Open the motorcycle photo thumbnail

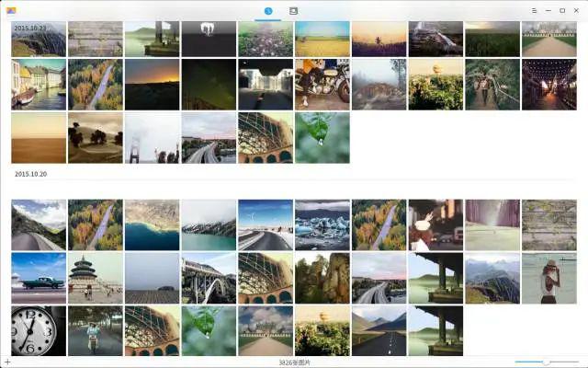322,85
